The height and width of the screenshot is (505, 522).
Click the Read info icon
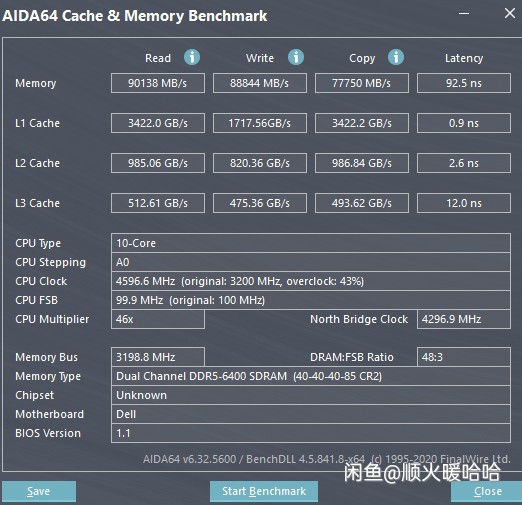point(192,57)
